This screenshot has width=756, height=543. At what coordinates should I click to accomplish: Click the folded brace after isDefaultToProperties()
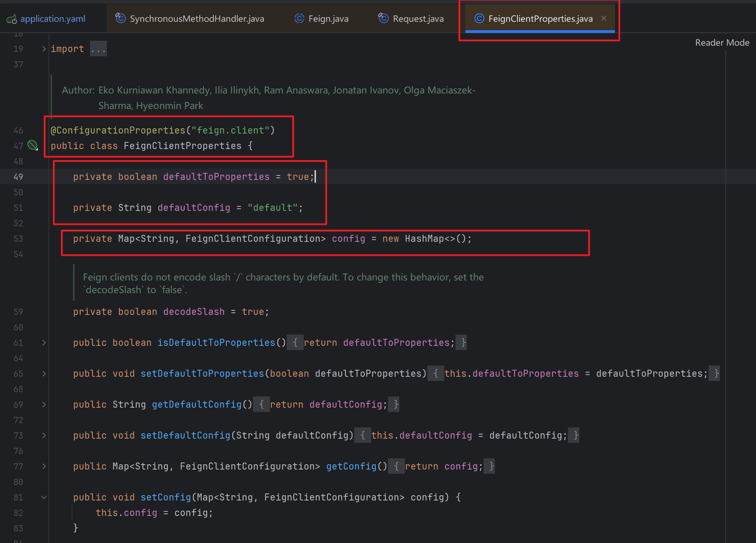point(295,343)
